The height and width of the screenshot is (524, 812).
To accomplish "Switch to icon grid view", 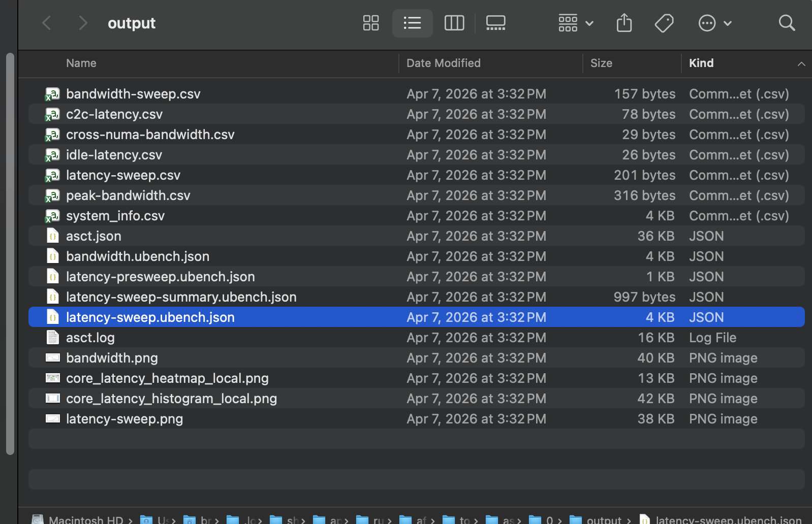I will (371, 23).
